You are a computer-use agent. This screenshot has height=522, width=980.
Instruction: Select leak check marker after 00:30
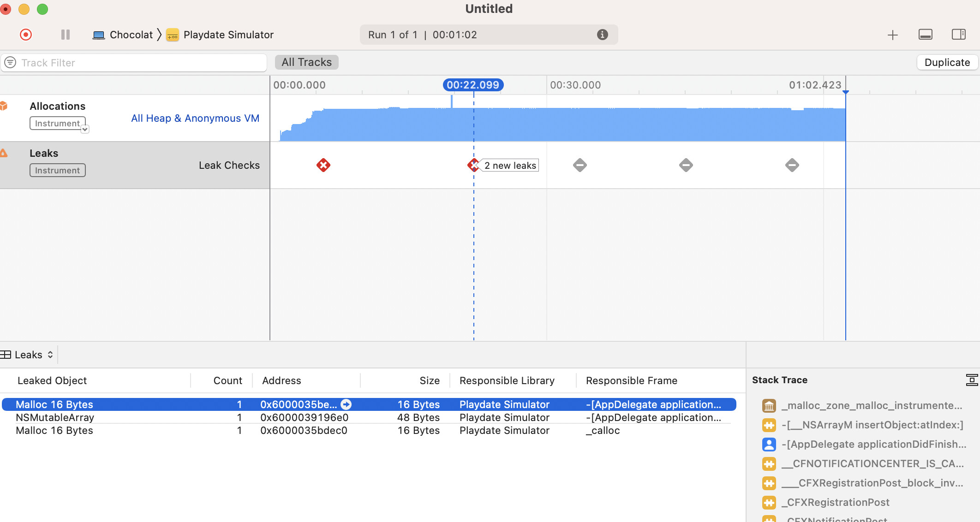coord(580,165)
